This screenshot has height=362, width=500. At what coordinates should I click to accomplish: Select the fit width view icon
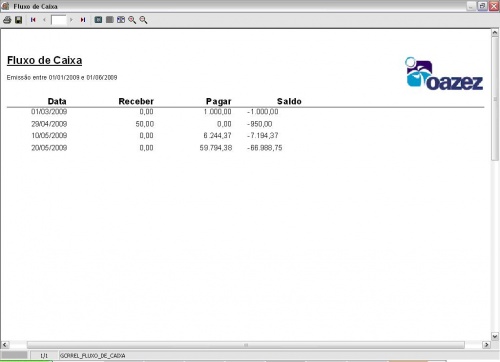click(x=121, y=20)
